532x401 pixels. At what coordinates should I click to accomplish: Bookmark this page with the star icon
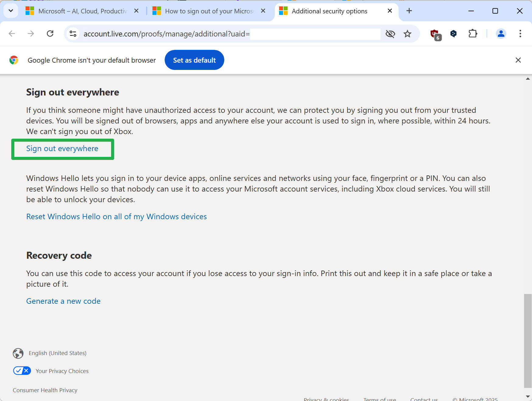[408, 34]
